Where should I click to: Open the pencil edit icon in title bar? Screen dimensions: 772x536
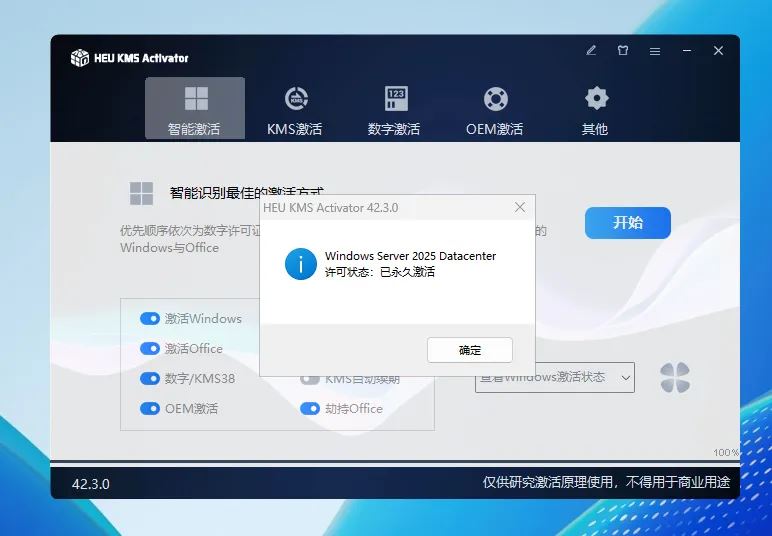click(591, 51)
